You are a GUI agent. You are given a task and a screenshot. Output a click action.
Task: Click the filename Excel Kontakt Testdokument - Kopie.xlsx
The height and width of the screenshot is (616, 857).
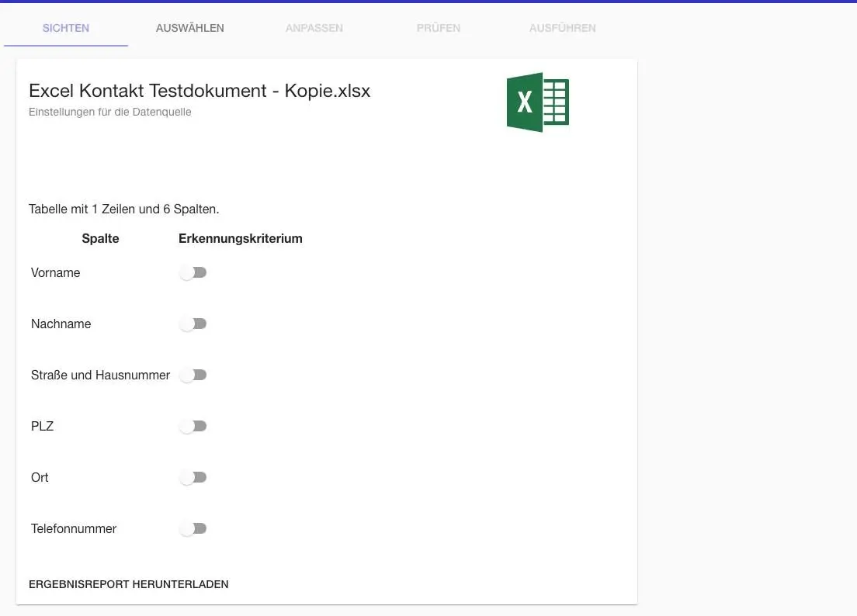(200, 91)
